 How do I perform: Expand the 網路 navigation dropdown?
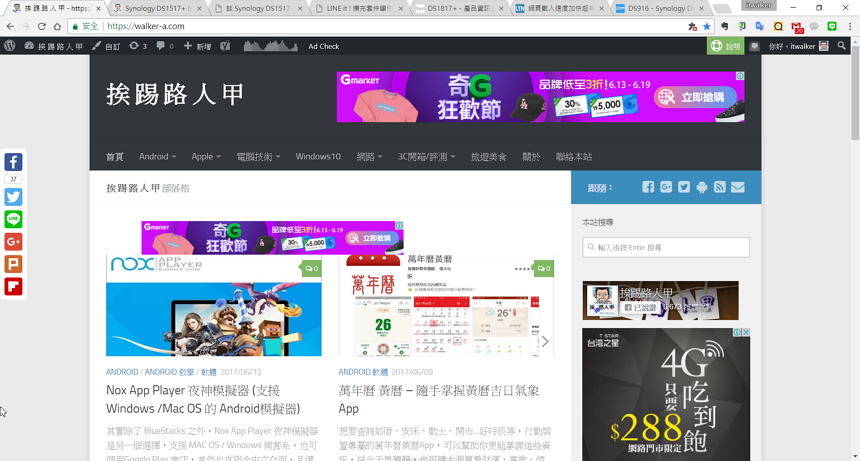[x=369, y=156]
